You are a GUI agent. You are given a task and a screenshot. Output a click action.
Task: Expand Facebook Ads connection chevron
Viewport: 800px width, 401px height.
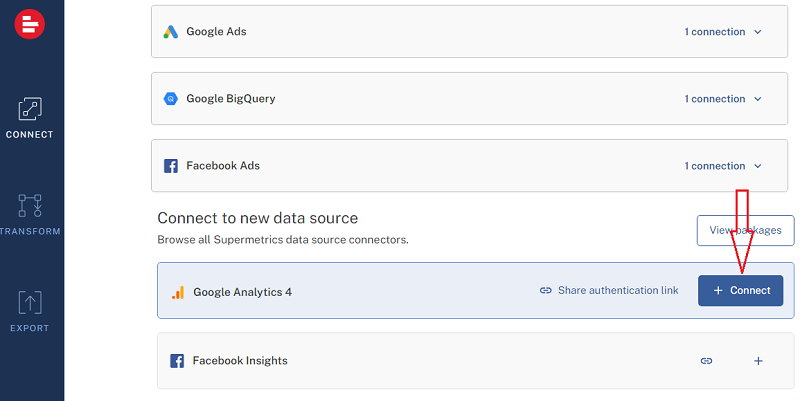(x=758, y=166)
